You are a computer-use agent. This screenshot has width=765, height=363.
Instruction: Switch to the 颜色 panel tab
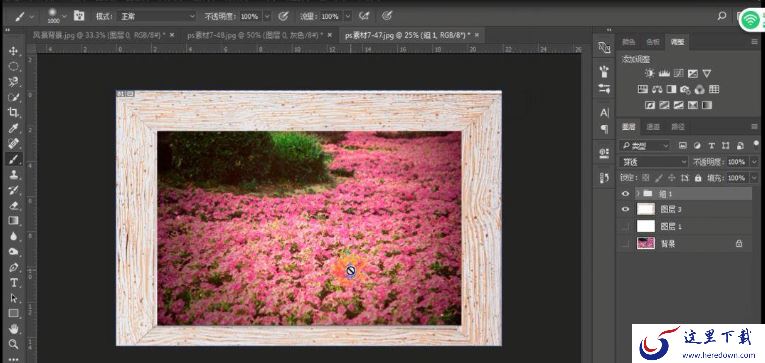628,42
